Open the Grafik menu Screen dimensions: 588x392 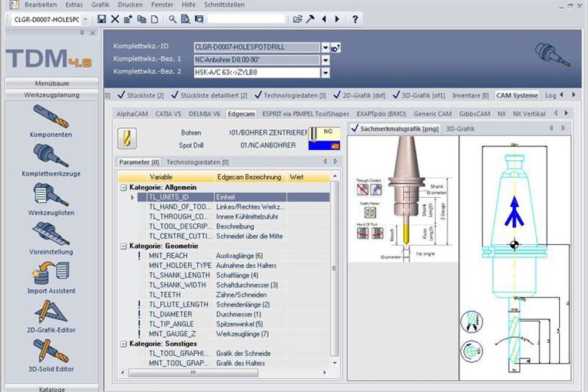coord(100,5)
